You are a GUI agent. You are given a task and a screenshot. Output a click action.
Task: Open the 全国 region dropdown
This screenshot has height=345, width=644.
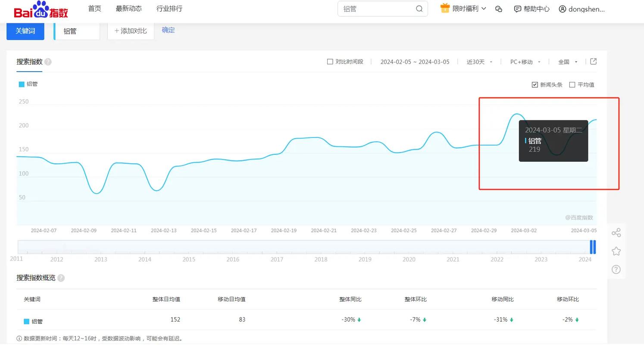(x=568, y=62)
